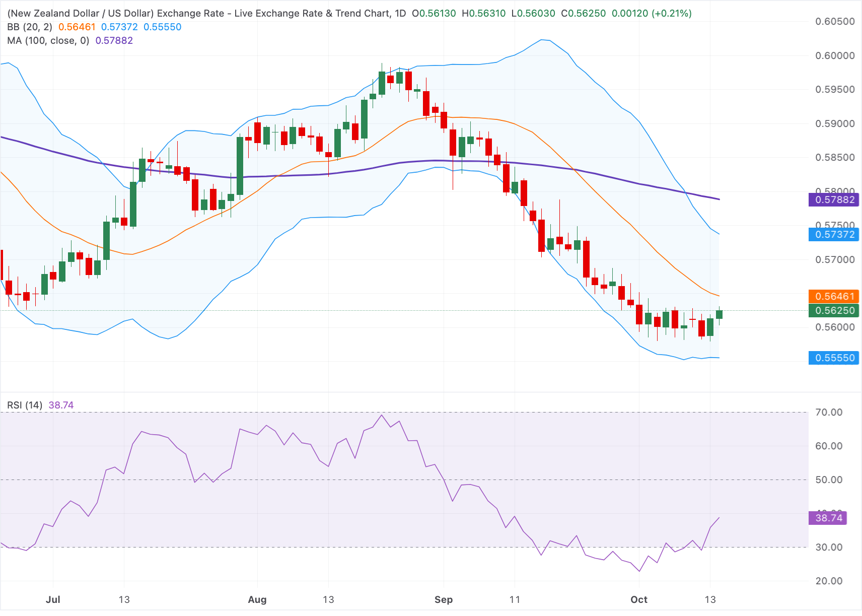Click the open price O0.56130 value
This screenshot has width=862, height=616.
(434, 13)
